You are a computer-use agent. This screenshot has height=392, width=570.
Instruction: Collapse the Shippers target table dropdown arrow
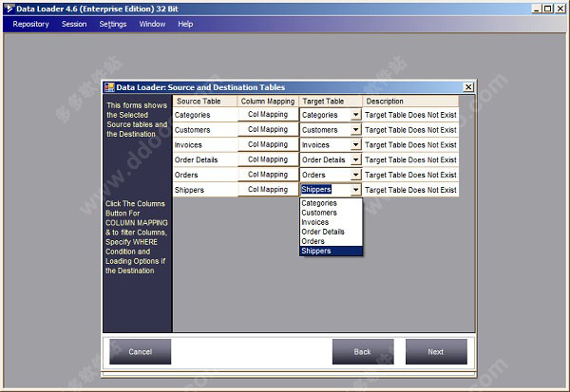point(356,190)
